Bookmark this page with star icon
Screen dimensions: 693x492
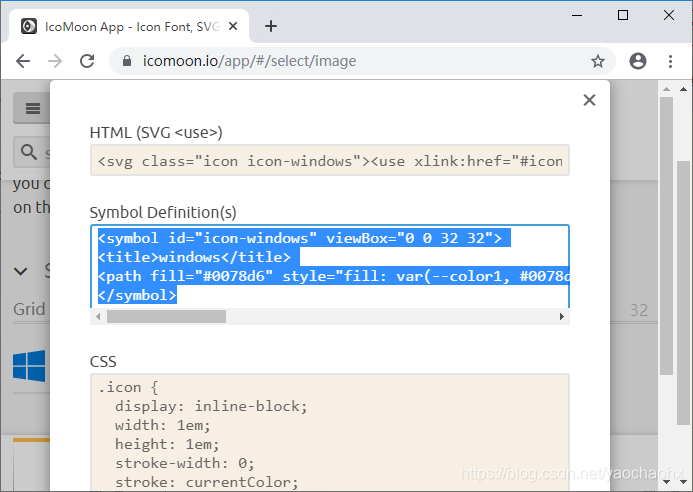(x=598, y=61)
